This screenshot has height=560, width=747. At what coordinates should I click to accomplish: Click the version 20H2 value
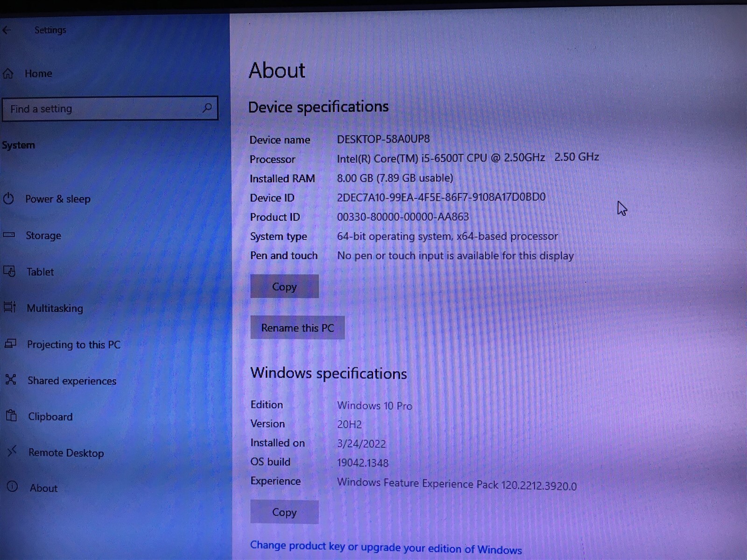tap(349, 425)
